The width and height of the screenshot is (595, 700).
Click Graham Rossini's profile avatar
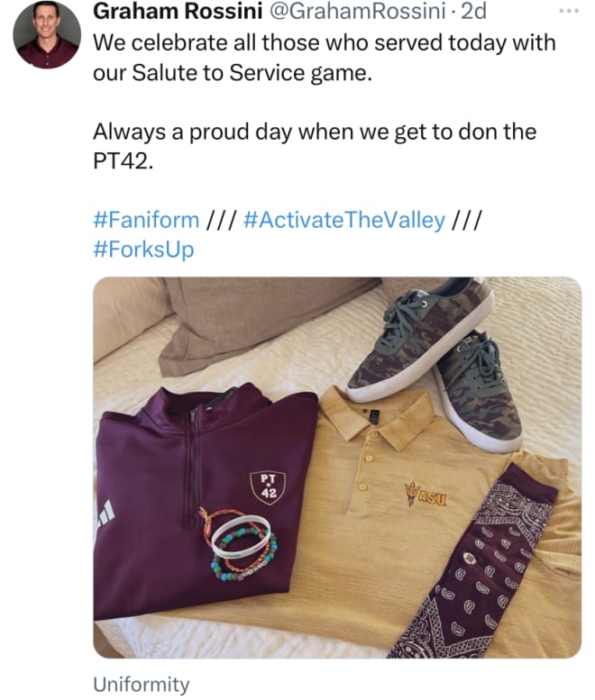(x=47, y=34)
